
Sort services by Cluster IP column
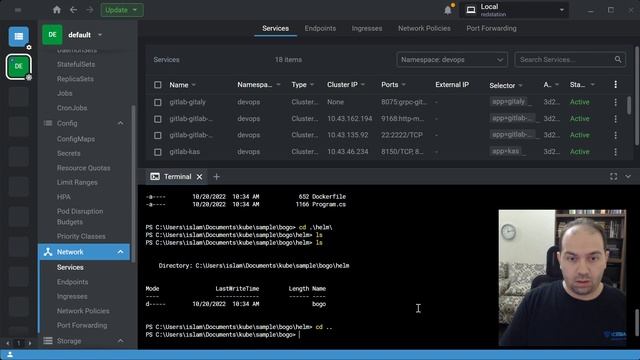point(342,84)
